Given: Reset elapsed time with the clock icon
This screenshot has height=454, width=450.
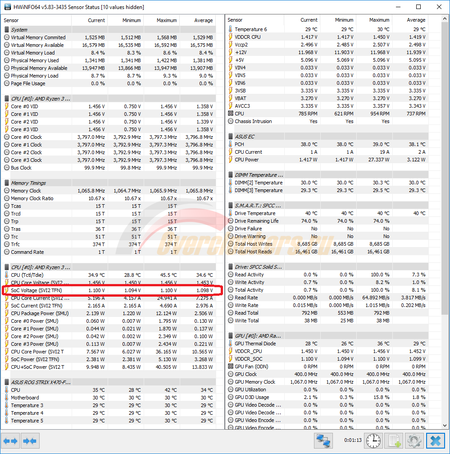Looking at the screenshot, I should 374,441.
